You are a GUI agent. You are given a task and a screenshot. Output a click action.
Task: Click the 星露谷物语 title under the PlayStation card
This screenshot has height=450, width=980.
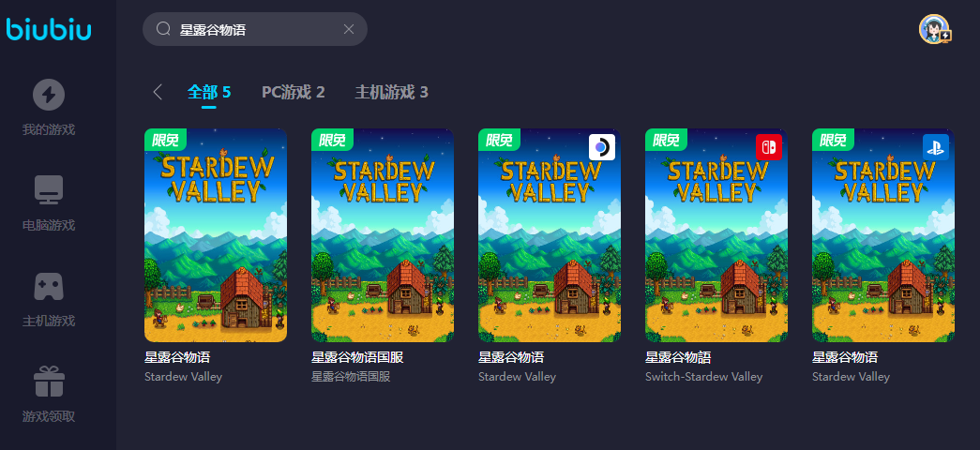(x=844, y=357)
